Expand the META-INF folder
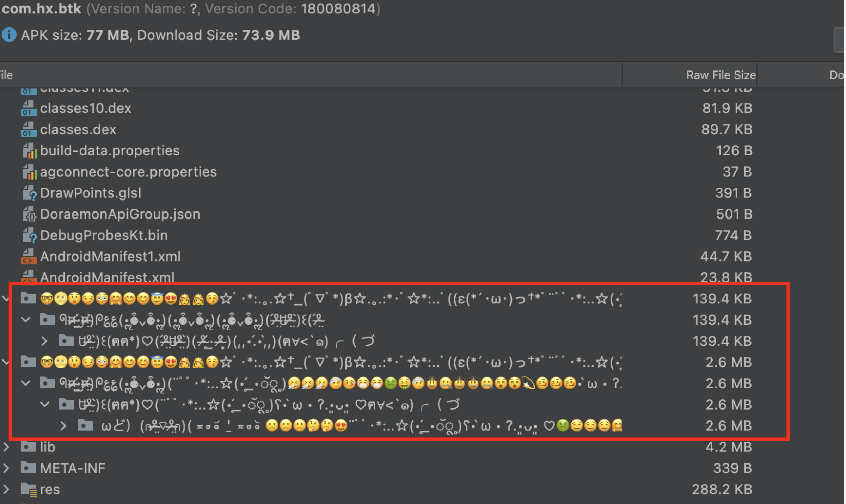Image resolution: width=846 pixels, height=504 pixels. pyautogui.click(x=6, y=468)
